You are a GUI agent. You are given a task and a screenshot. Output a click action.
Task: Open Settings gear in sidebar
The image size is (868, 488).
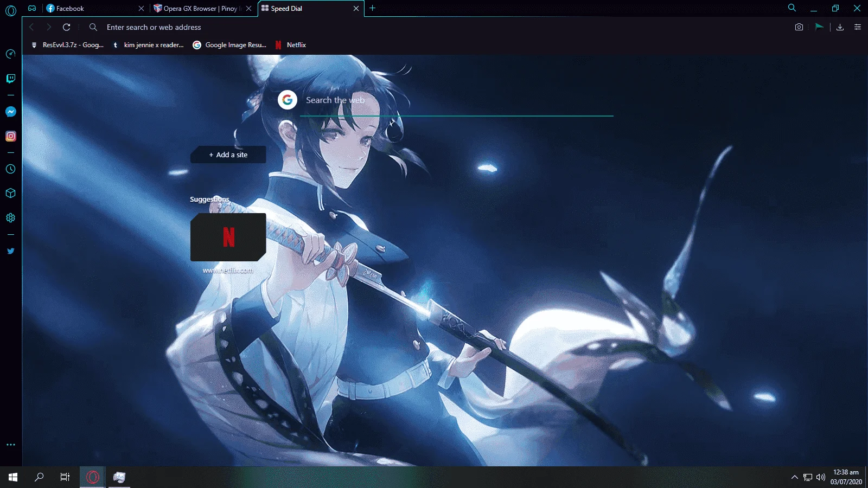(10, 217)
